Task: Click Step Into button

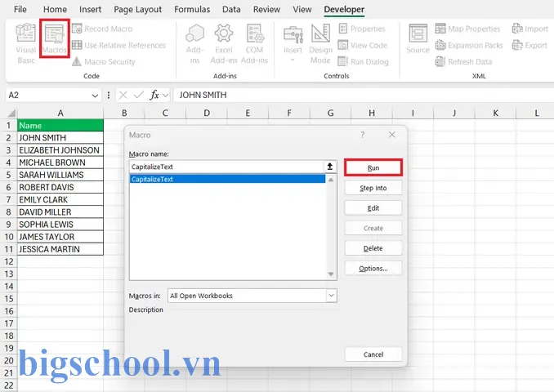Action: (373, 188)
